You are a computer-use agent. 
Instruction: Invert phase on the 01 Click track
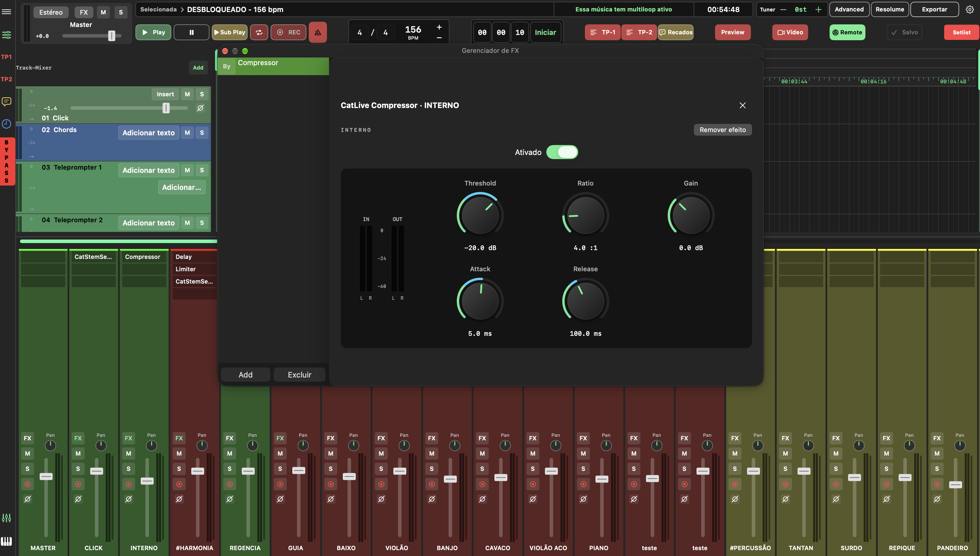200,108
